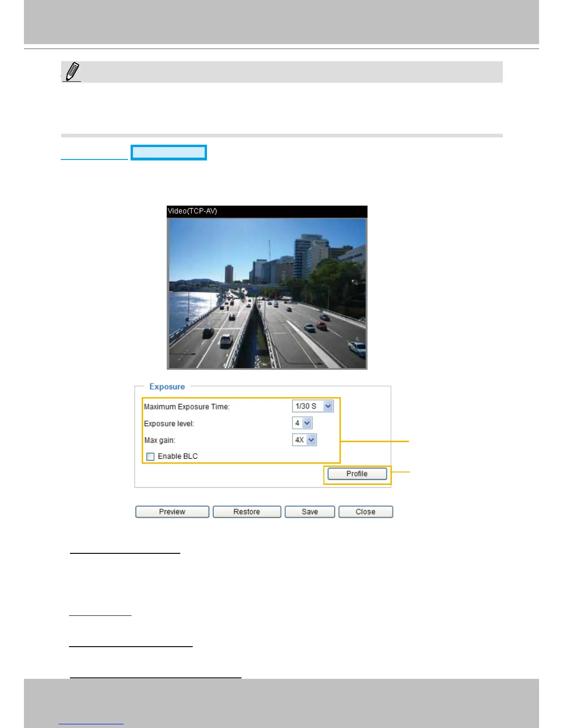
Task: Open the Maximum Exposure Time dropdown
Action: click(313, 406)
